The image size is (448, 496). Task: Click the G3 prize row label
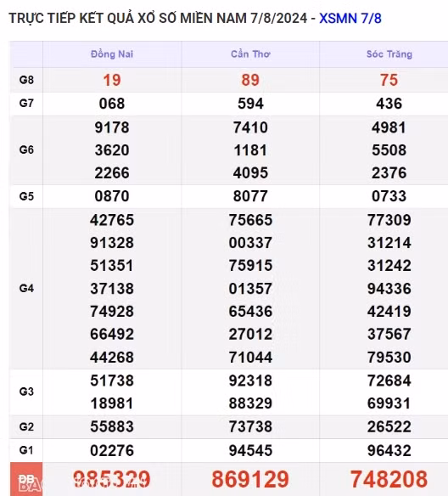[x=26, y=392]
